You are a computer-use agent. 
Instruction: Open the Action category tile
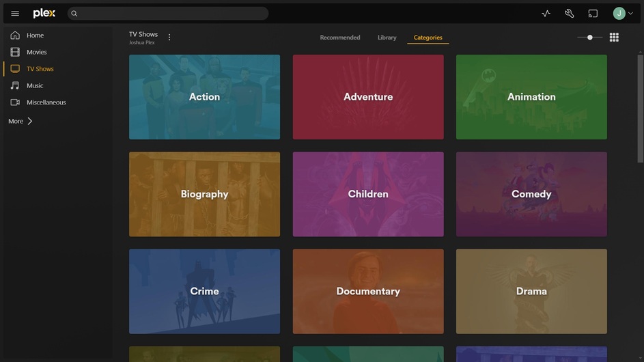pos(204,97)
